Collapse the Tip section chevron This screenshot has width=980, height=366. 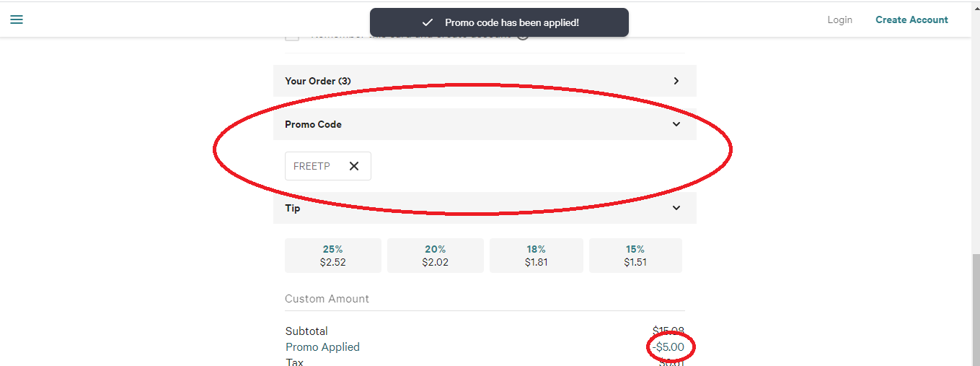pos(676,208)
